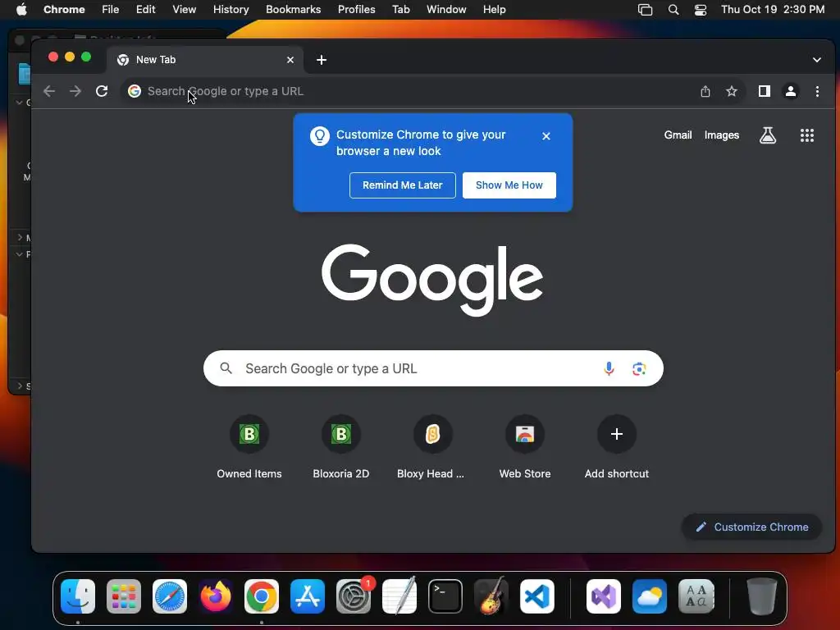Open the Gmail link
The height and width of the screenshot is (630, 840).
tap(678, 135)
